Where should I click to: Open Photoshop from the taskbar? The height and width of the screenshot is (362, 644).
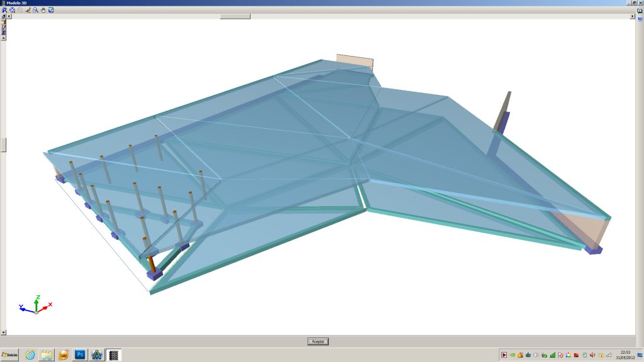pos(80,355)
